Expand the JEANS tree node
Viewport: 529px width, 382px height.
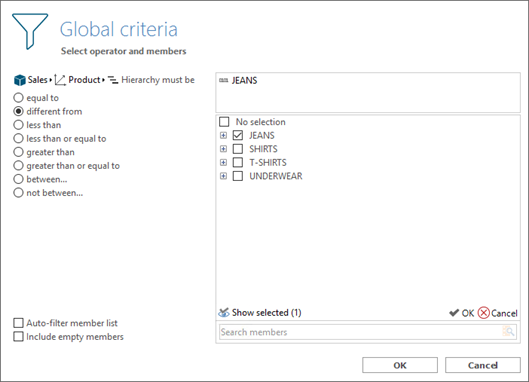[x=223, y=135]
